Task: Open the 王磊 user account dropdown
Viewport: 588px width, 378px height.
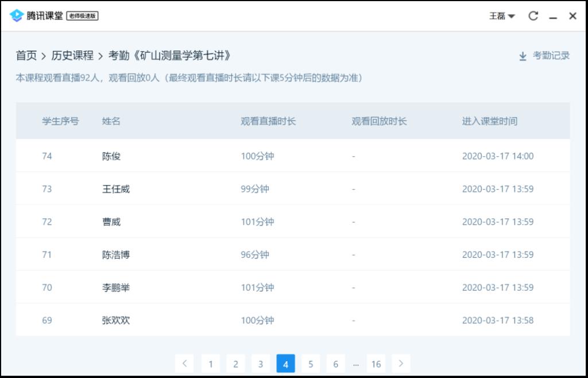Action: [502, 16]
